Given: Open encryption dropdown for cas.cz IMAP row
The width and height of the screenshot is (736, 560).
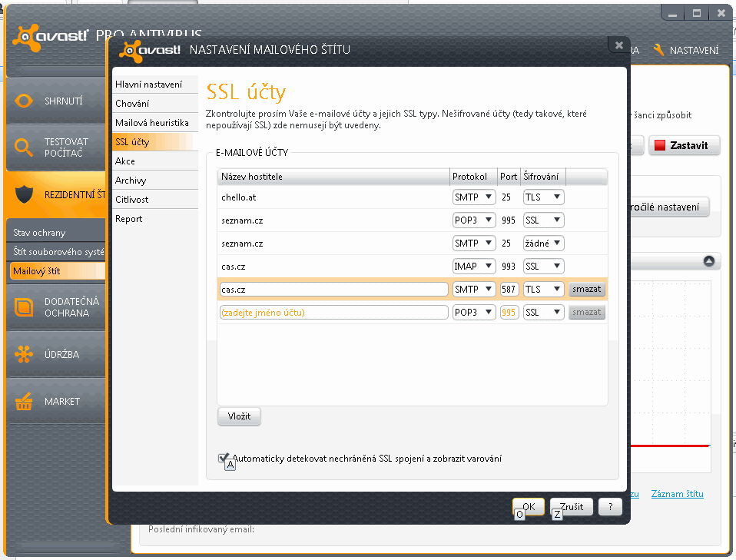Looking at the screenshot, I should click(x=543, y=267).
